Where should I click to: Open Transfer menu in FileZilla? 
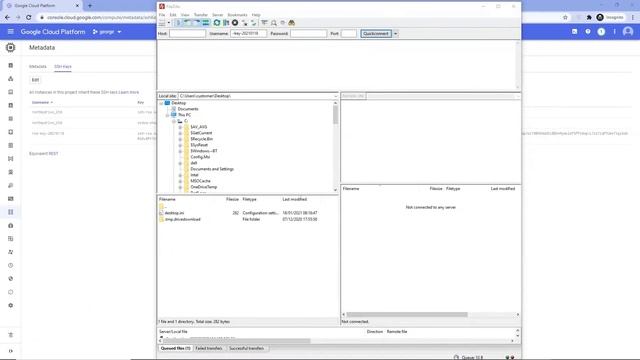click(200, 15)
